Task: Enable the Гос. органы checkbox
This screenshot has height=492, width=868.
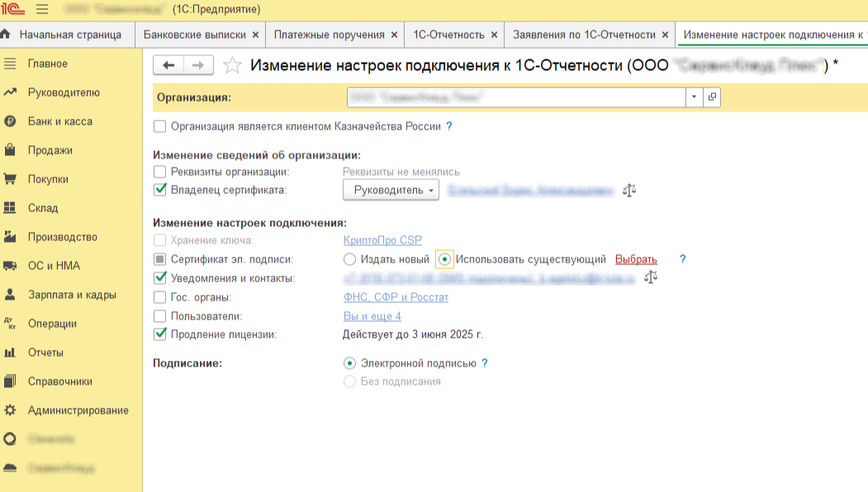Action: click(x=159, y=297)
